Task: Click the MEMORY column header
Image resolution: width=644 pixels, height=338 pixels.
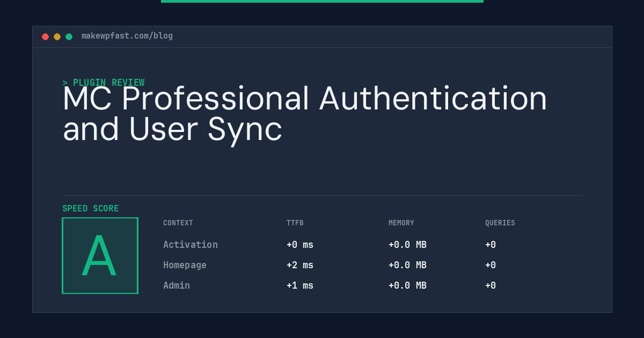Action: click(401, 223)
